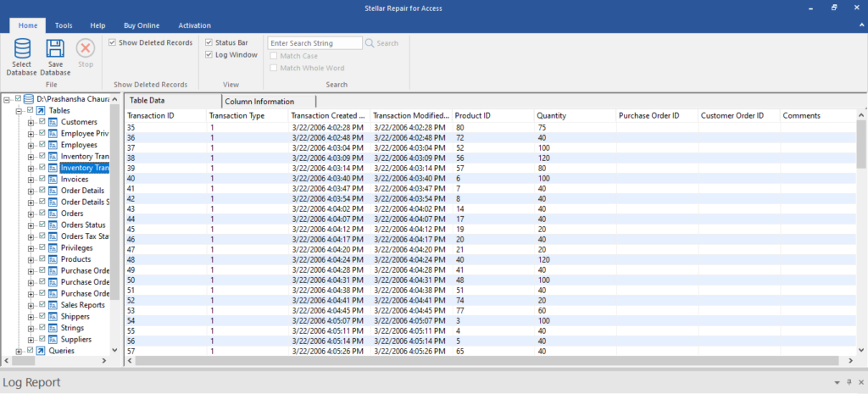Expand the Customers table node

31,122
